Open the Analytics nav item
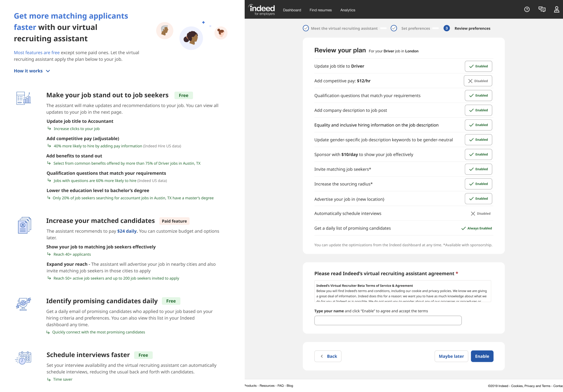Viewport: 563px width, 392px height. pos(348,10)
